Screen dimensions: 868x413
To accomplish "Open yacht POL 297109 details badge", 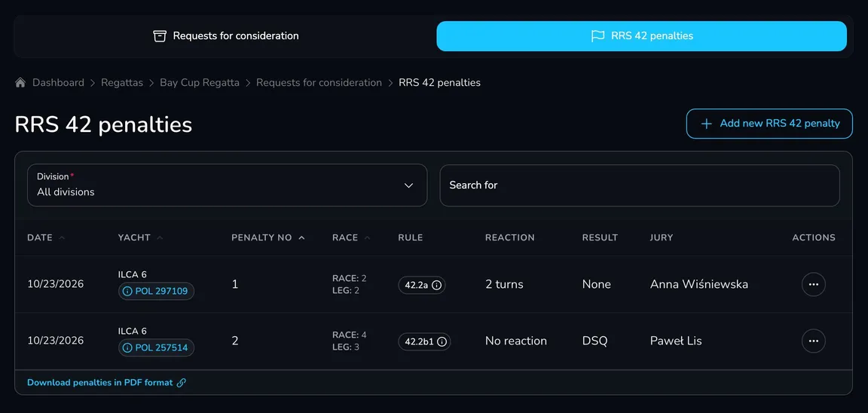I will tap(156, 291).
